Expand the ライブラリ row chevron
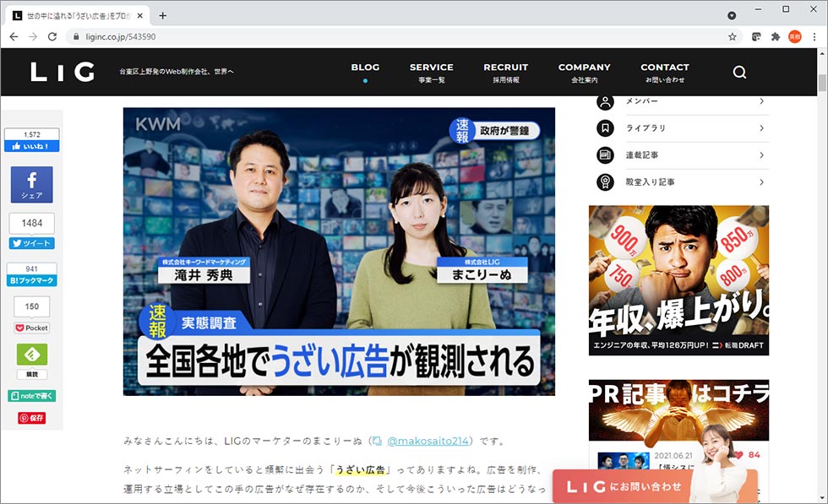The height and width of the screenshot is (504, 828). (761, 128)
